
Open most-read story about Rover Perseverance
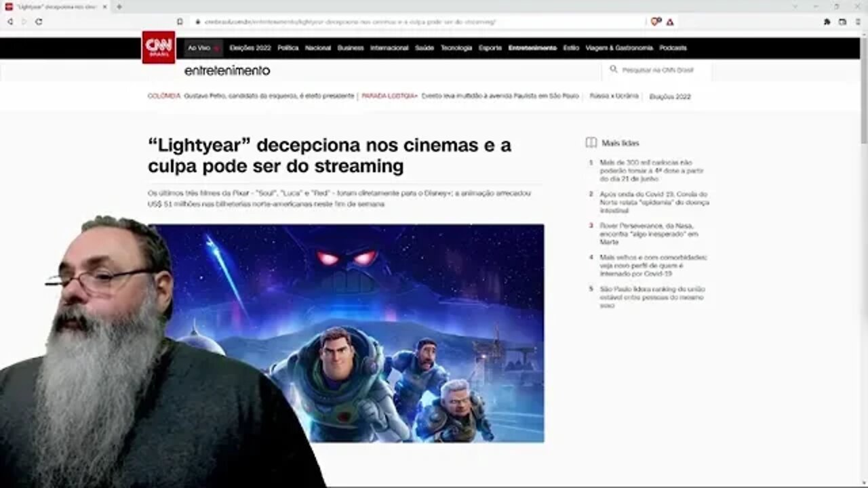648,234
